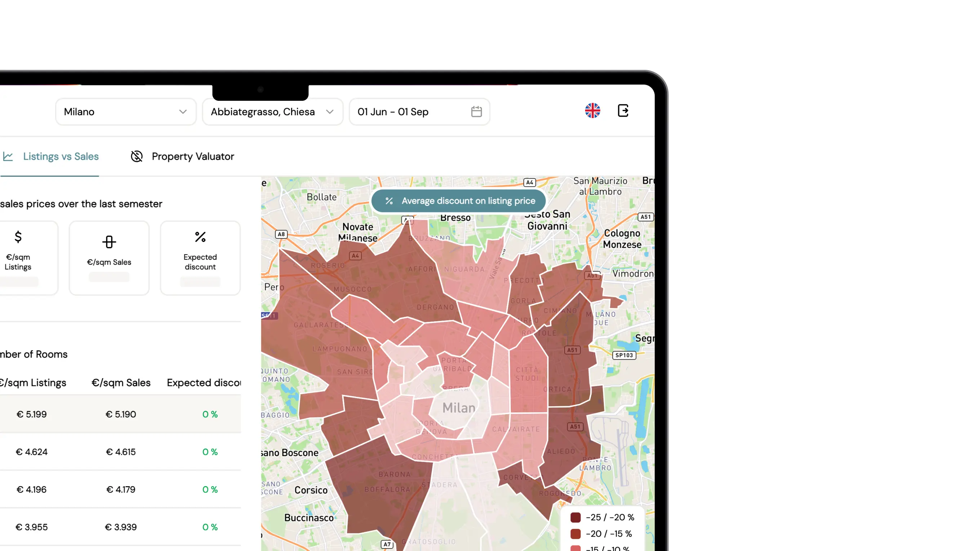Click the chevron on Milano selector
Viewport: 980px width, 551px height.
(x=183, y=112)
